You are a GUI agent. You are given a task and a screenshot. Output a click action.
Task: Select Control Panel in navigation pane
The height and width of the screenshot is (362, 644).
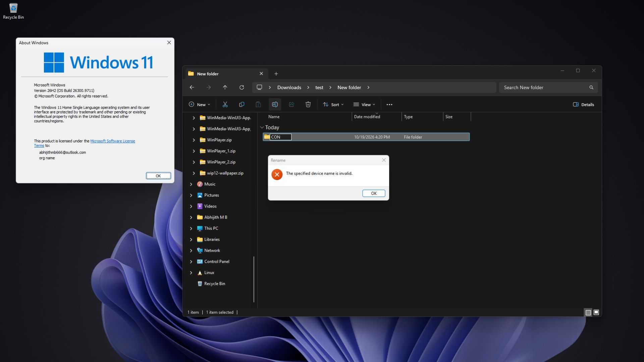point(217,262)
